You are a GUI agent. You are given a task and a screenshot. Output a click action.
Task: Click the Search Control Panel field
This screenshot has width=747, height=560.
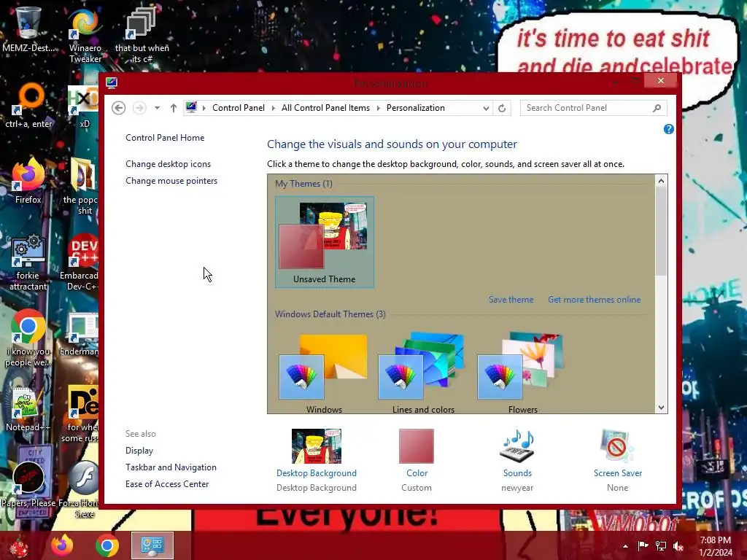tap(593, 108)
